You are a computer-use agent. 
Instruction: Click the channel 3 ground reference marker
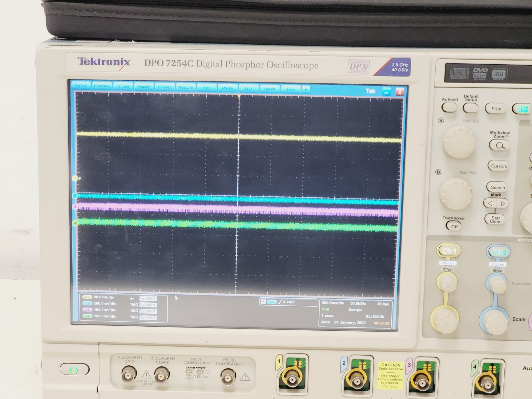[x=75, y=207]
